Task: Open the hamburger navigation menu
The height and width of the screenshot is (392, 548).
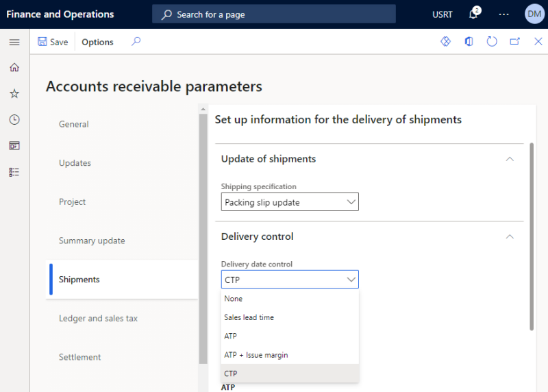Action: (x=14, y=42)
